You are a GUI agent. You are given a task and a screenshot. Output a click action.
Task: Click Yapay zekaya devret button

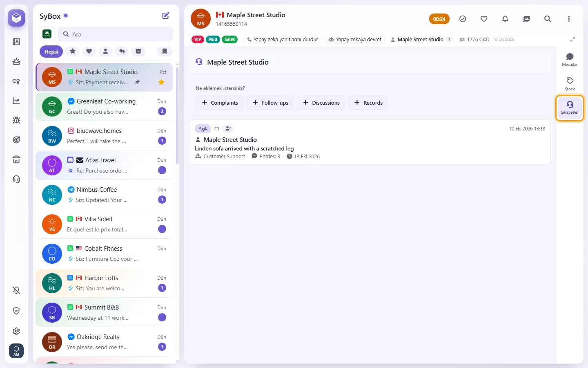(355, 40)
